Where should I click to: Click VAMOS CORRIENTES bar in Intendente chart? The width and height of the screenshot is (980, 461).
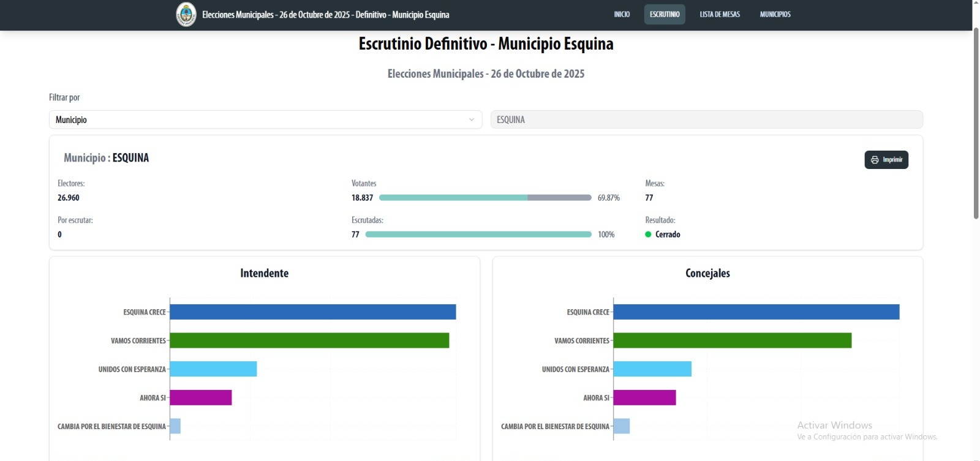pos(309,340)
